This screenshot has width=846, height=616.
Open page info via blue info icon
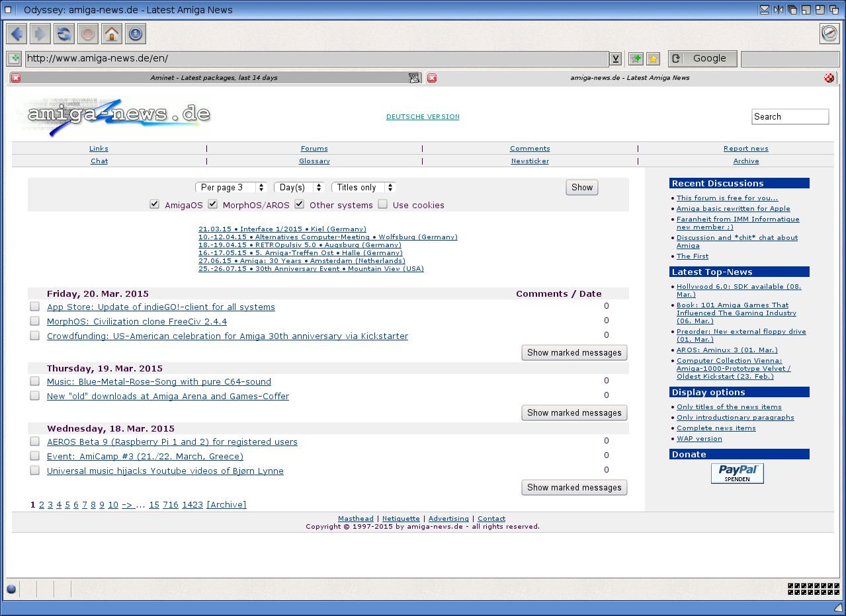136,34
